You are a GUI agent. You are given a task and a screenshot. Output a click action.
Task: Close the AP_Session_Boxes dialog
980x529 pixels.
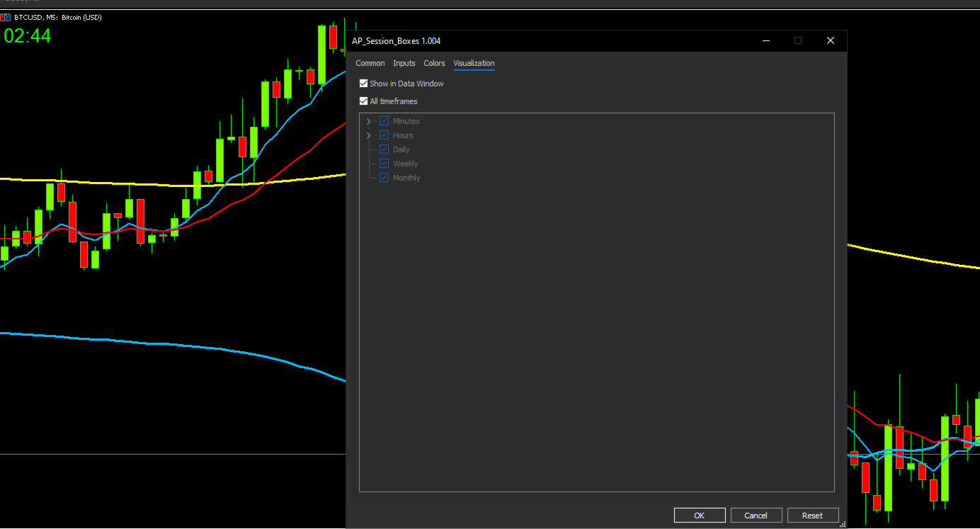[831, 40]
